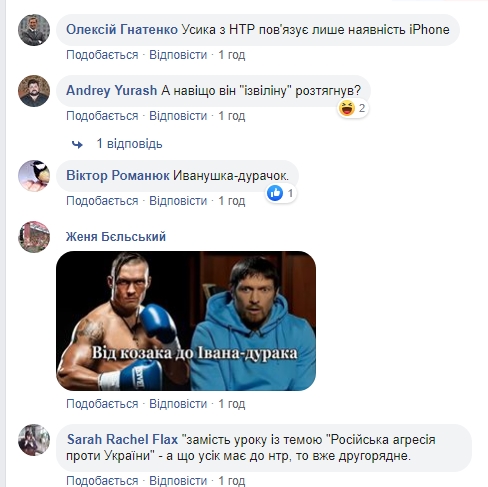Reply to Олексій Гнатенко's comment via Відповісти
The height and width of the screenshot is (487, 488).
pyautogui.click(x=178, y=55)
